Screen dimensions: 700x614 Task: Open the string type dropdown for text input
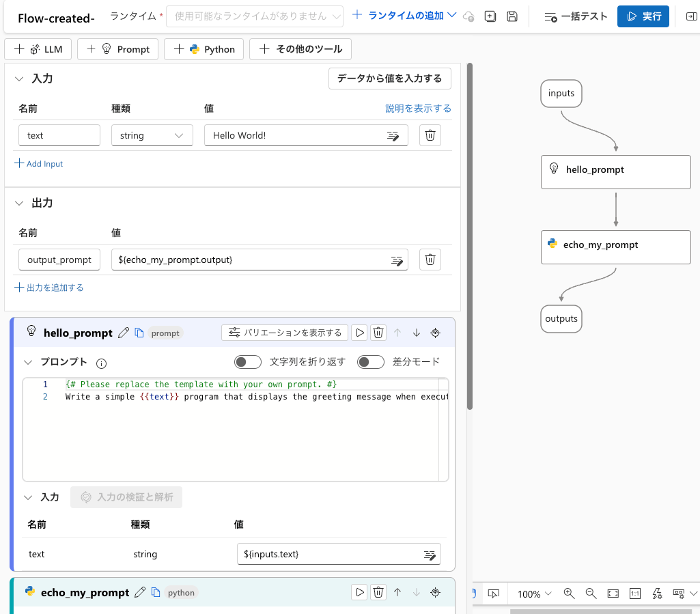pos(152,135)
